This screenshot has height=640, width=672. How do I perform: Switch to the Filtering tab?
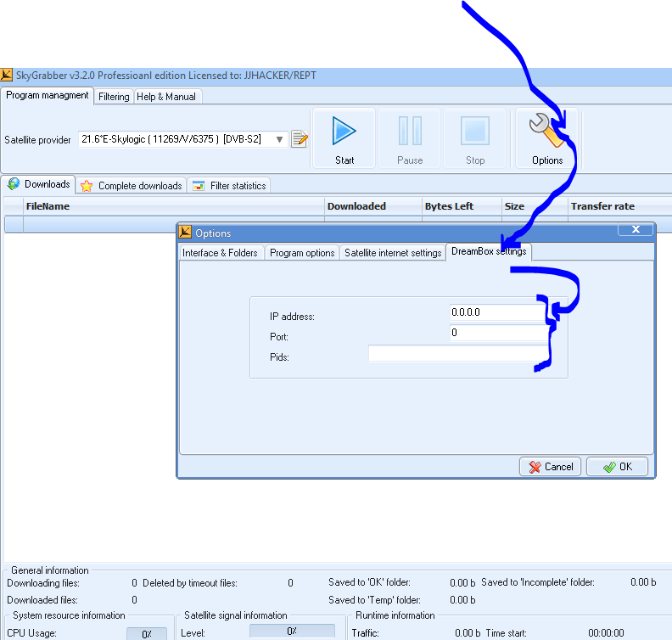(114, 97)
